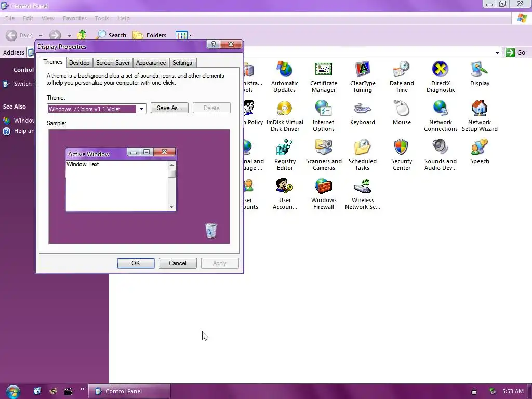Viewport: 532px width, 399px height.
Task: Open the Registry Editor icon
Action: 284,155
